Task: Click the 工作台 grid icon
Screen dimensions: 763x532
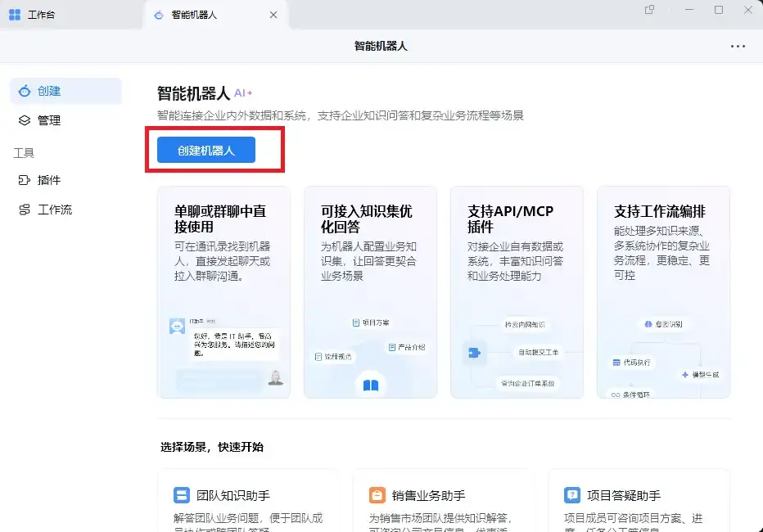Action: coord(15,15)
